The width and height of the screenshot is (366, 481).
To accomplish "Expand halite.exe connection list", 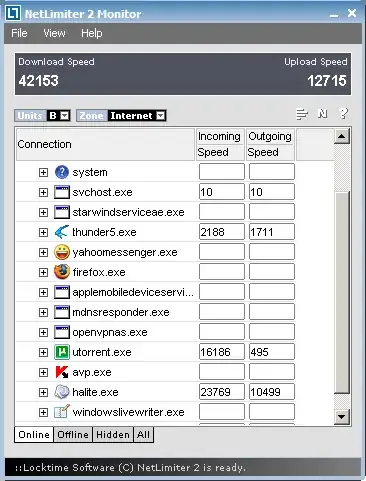I will pyautogui.click(x=43, y=392).
